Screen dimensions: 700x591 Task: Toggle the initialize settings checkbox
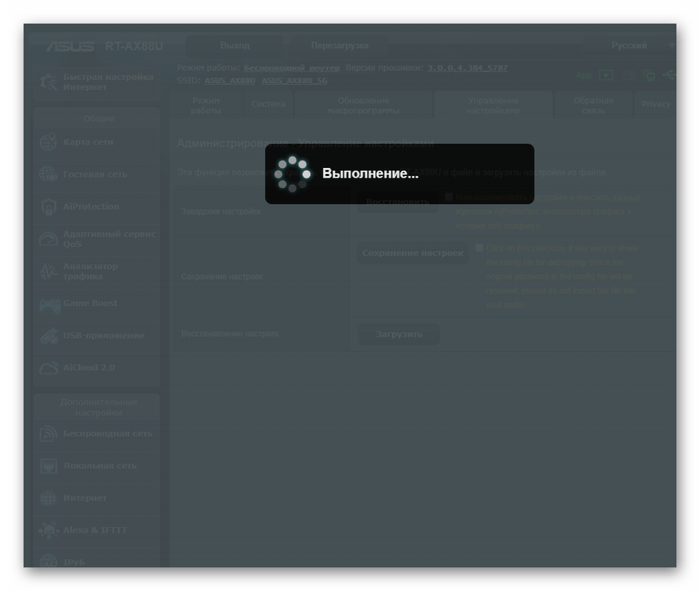tap(449, 197)
